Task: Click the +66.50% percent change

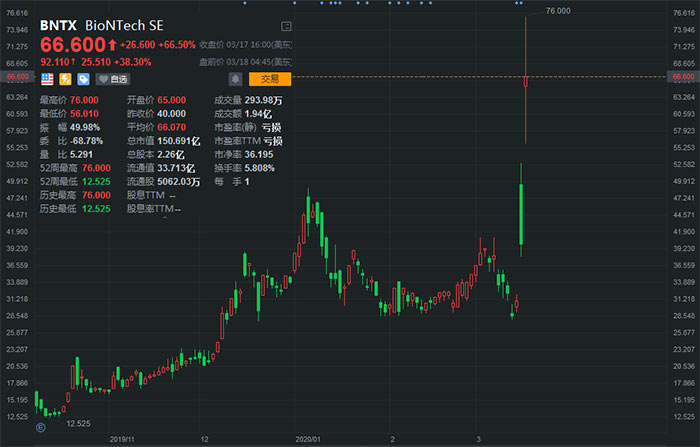Action: point(177,45)
